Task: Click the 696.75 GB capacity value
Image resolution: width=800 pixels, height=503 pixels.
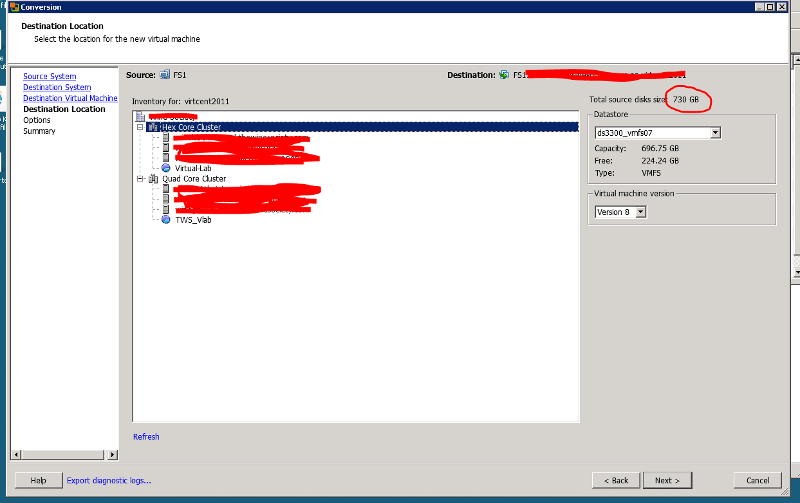Action: point(660,148)
